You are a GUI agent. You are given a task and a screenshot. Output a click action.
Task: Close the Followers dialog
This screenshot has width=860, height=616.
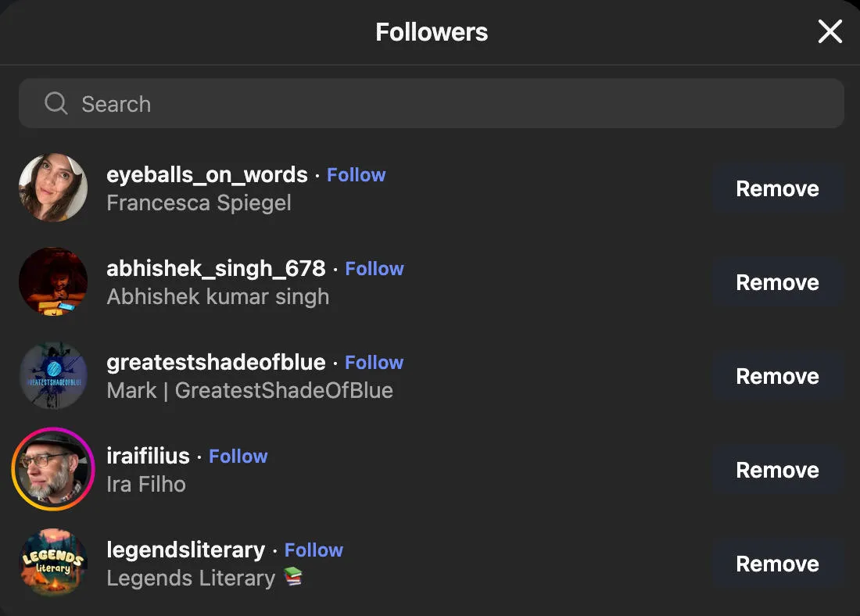830,31
